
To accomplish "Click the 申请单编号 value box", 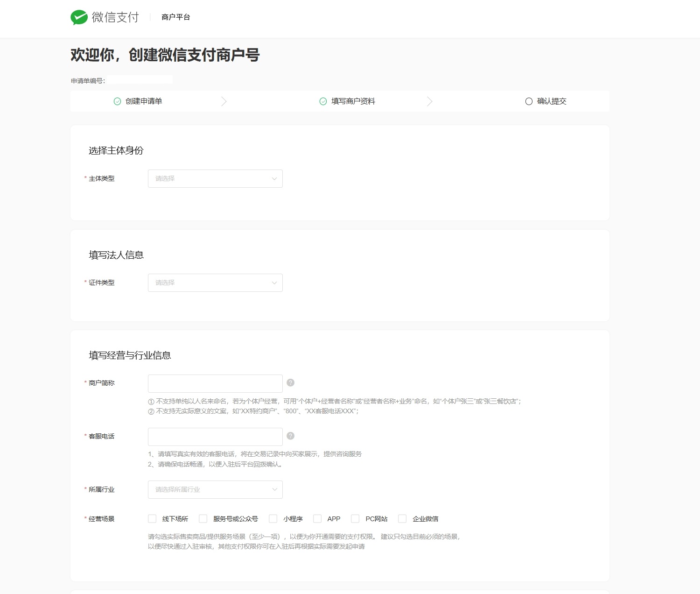I will point(140,80).
